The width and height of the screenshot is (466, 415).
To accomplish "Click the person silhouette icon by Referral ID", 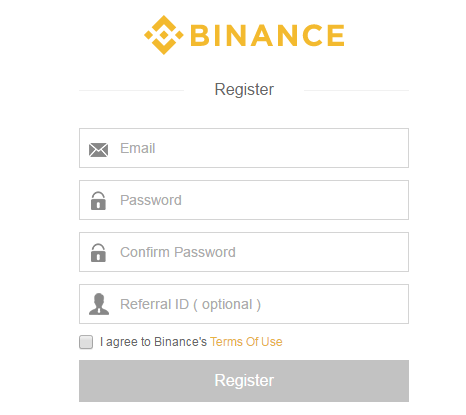I will click(99, 304).
